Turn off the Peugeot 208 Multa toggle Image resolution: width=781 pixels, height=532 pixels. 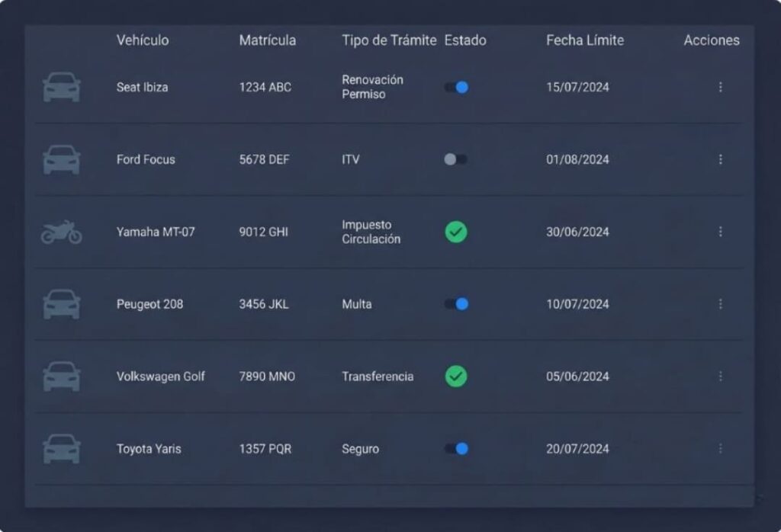coord(456,304)
